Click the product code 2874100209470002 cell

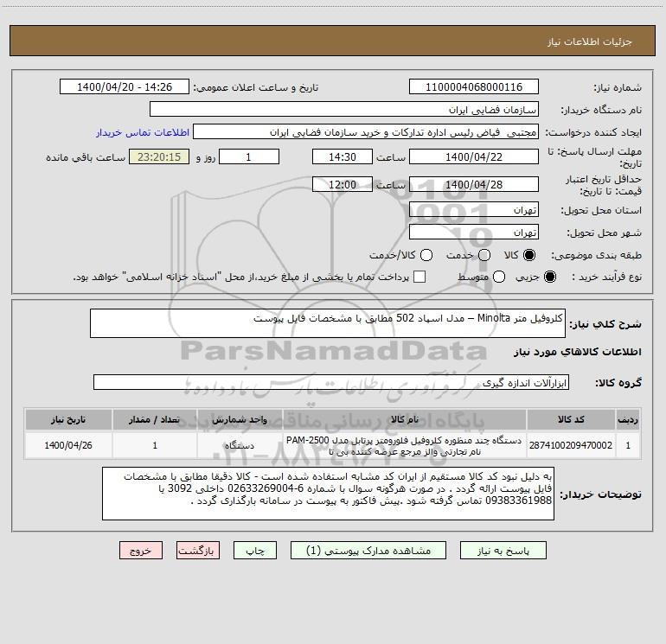click(x=571, y=445)
